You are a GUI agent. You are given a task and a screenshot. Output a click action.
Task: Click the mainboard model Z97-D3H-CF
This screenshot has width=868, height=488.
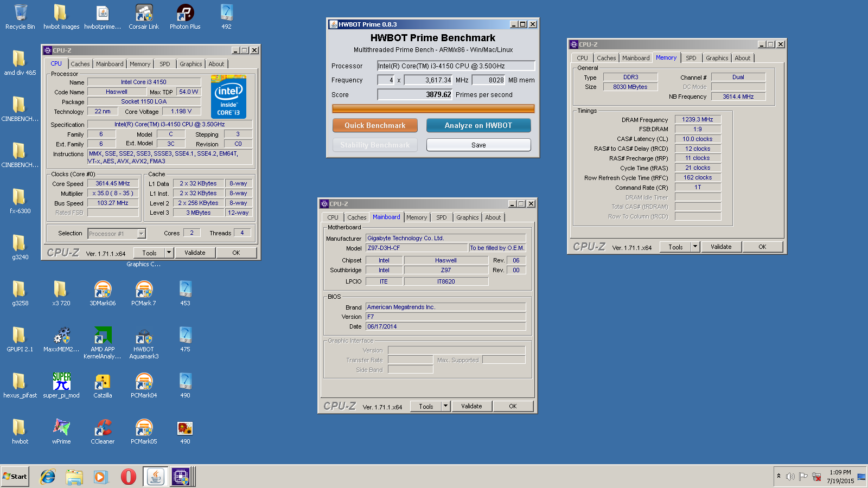417,248
